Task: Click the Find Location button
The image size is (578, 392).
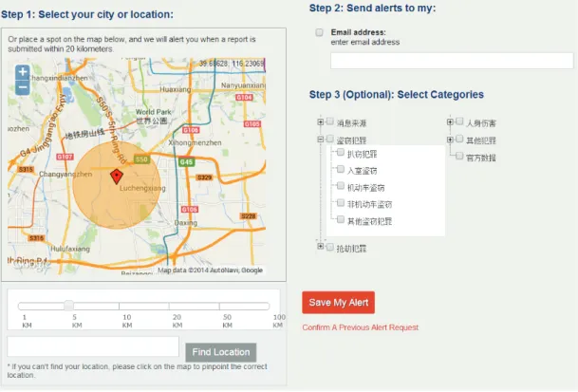Action: tap(221, 352)
